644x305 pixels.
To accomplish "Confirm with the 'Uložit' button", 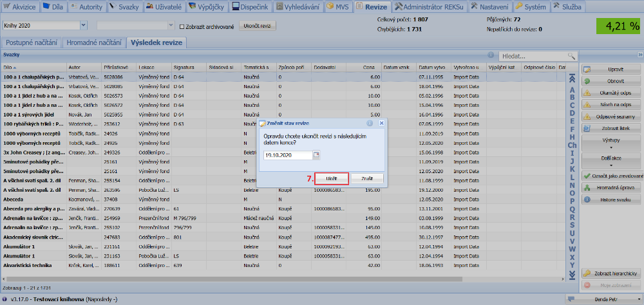I will click(x=330, y=178).
